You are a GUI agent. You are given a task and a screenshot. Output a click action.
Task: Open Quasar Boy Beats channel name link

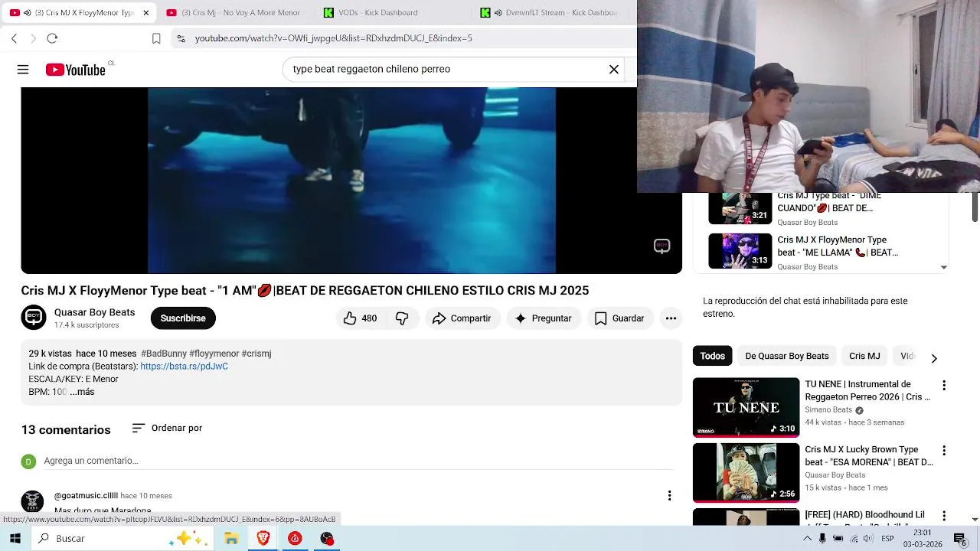[x=94, y=312]
